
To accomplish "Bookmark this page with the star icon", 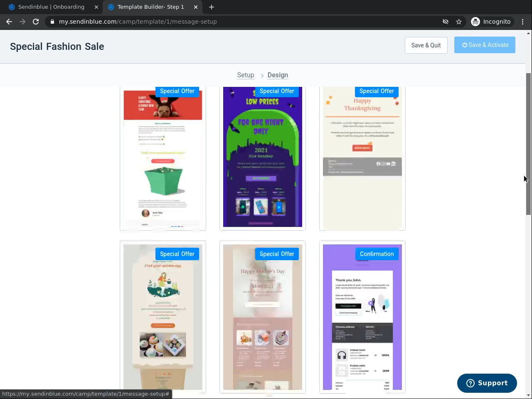I will pos(459,22).
